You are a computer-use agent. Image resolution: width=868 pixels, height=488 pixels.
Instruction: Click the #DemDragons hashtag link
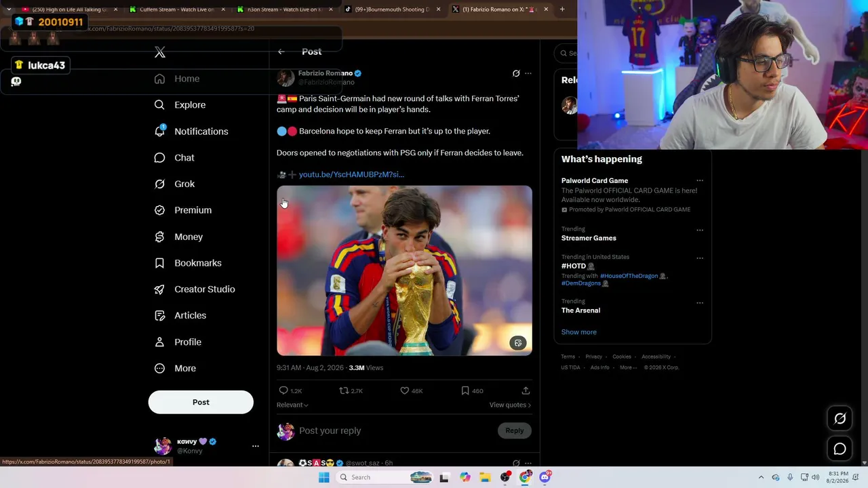[x=581, y=283]
